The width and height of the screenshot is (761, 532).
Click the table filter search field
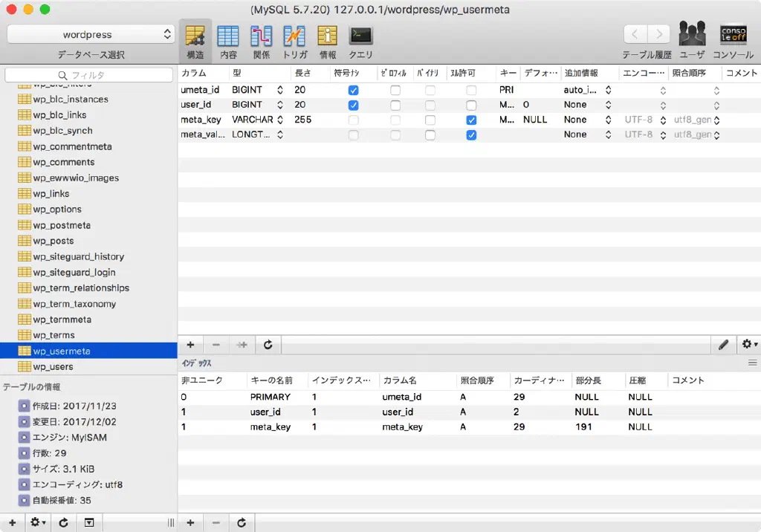[89, 75]
